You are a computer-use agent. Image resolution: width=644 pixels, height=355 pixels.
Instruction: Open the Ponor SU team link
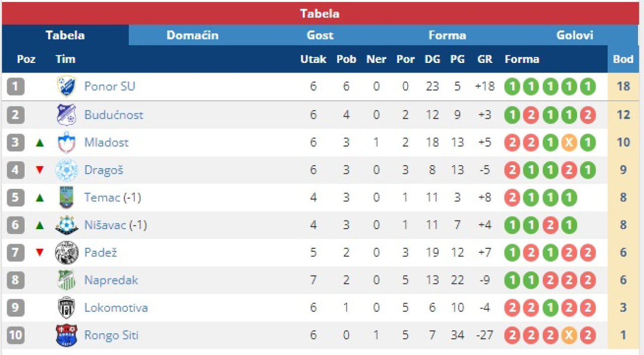click(110, 87)
